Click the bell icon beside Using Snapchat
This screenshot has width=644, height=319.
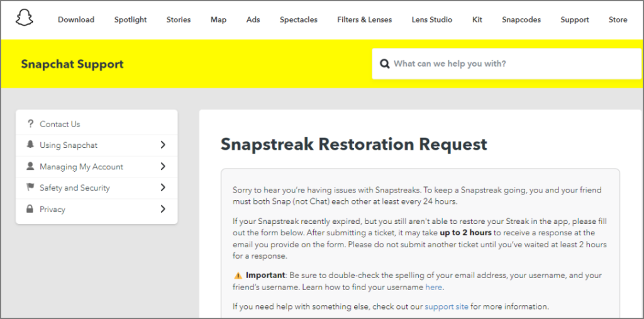coord(30,145)
